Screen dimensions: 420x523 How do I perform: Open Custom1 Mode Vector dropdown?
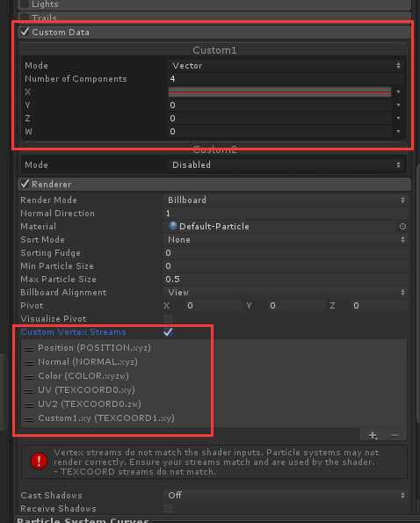coord(286,66)
